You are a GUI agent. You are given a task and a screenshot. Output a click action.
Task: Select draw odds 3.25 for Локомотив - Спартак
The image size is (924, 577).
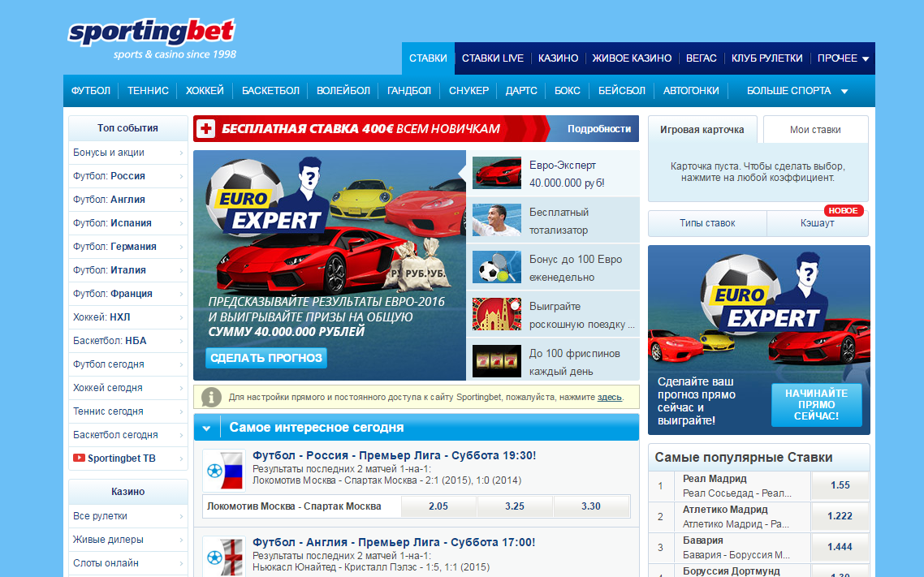[x=515, y=506]
